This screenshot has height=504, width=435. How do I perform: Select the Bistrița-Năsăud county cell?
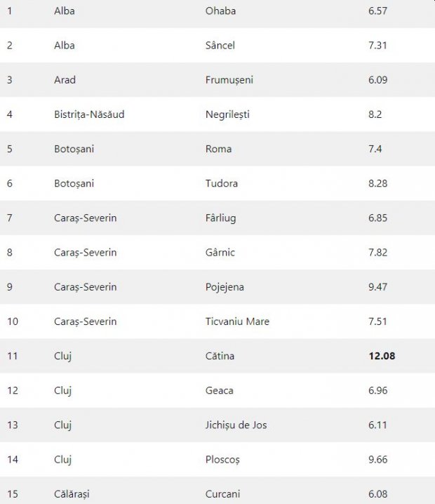click(89, 114)
